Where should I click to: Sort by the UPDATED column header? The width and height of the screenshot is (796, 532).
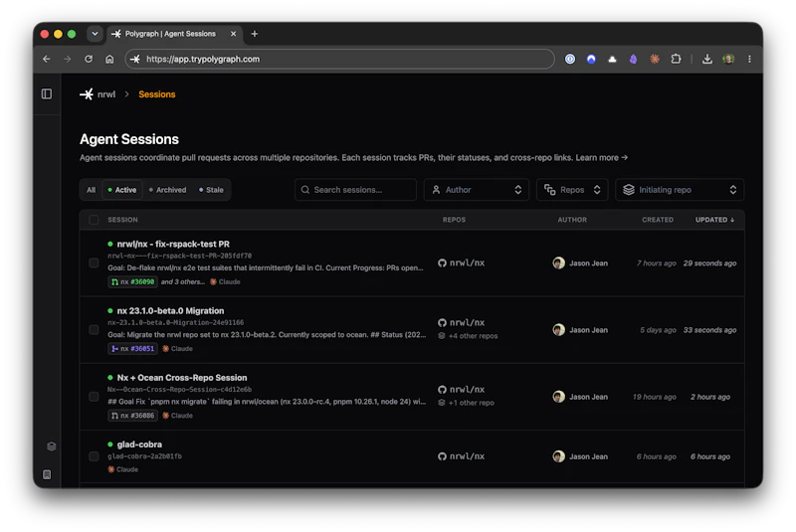(x=714, y=220)
